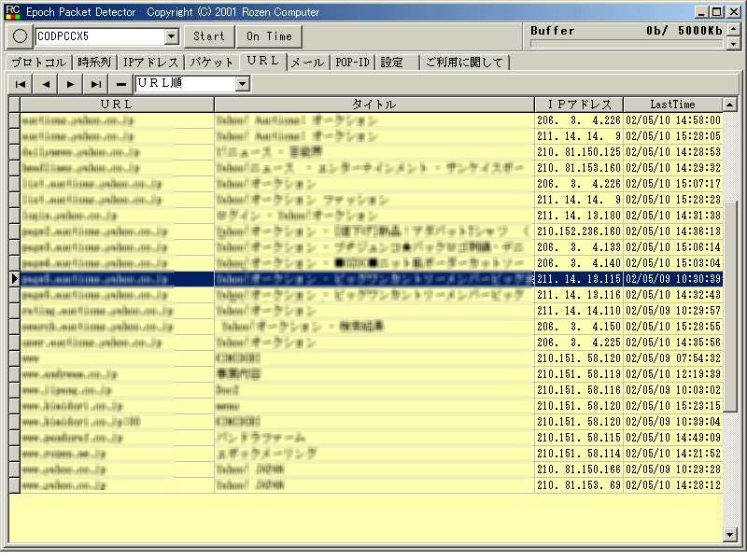Screen dimensions: 747x560
Task: Go to next record icon
Action: [x=71, y=84]
